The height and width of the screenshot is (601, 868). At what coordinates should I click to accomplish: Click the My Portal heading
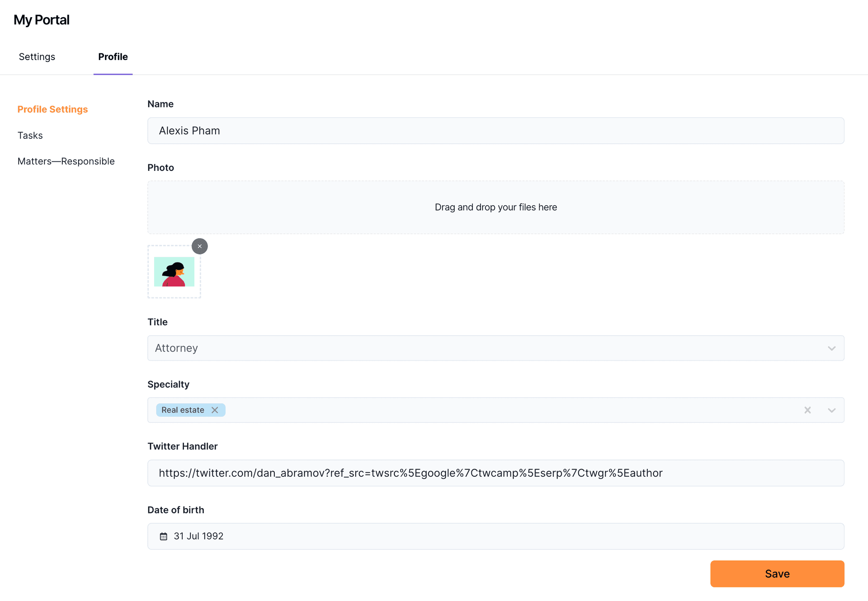(41, 20)
